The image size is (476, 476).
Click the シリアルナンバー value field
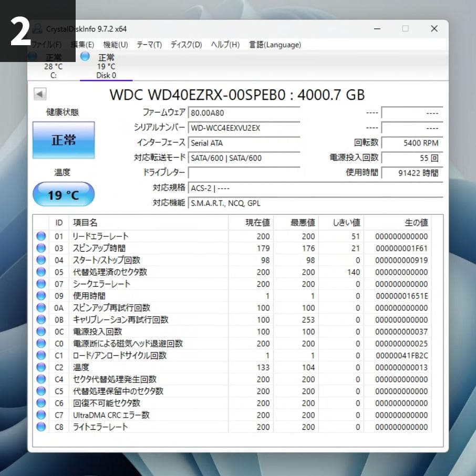[x=244, y=128]
